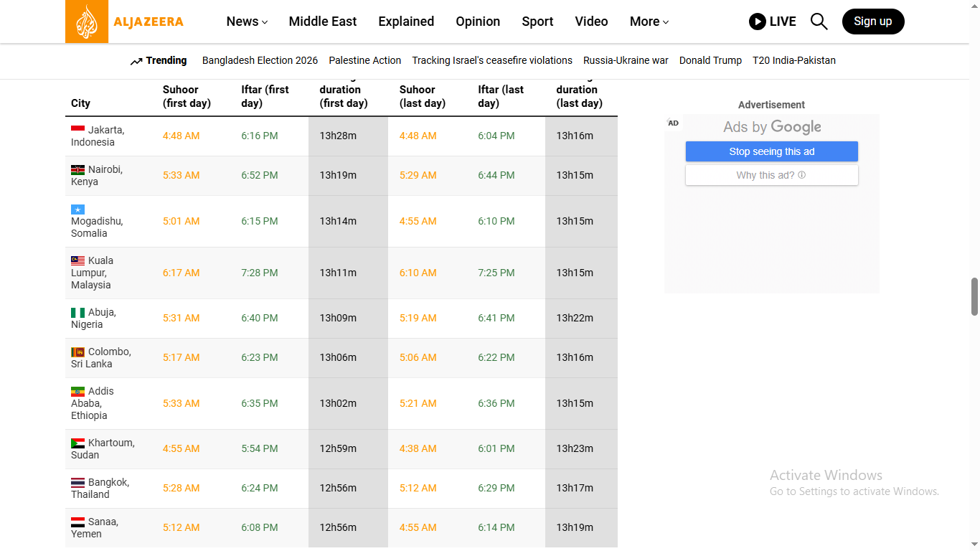This screenshot has width=980, height=551.
Task: Open the T20 India-Pakistan trending link
Action: pos(793,60)
